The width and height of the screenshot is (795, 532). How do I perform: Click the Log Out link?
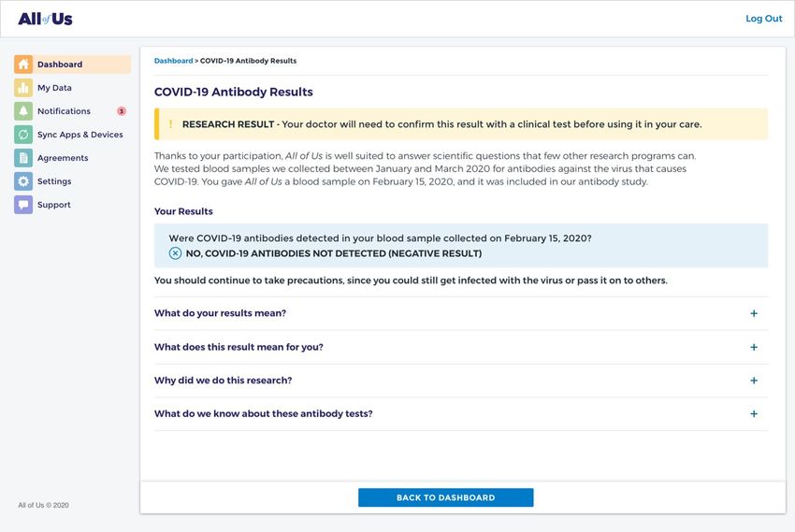pos(763,19)
